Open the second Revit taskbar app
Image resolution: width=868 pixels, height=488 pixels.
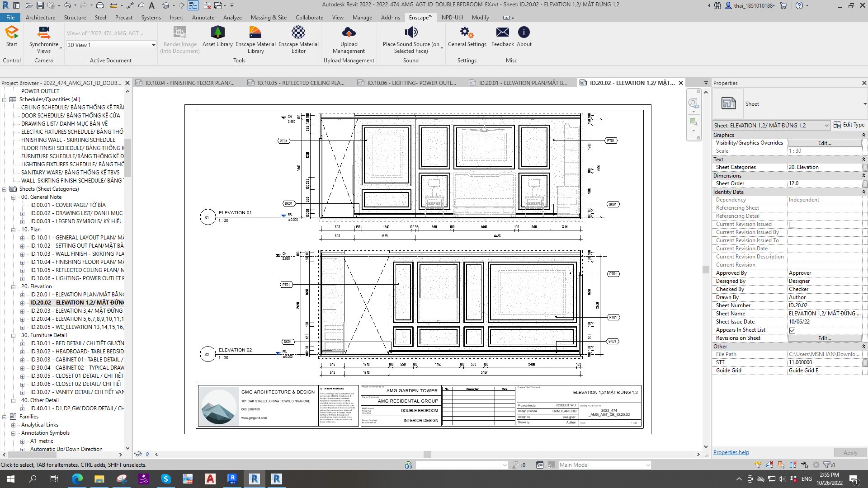(254, 479)
